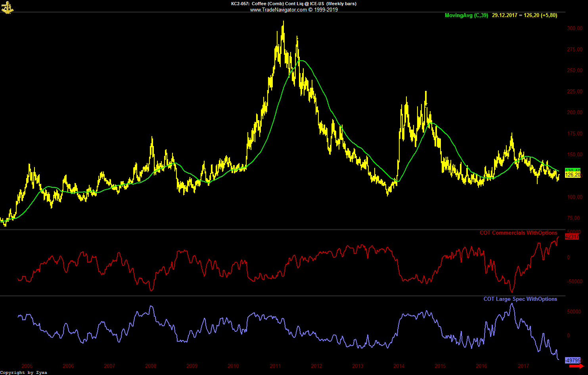Click the COT Commercials WithOptions label

[518, 233]
